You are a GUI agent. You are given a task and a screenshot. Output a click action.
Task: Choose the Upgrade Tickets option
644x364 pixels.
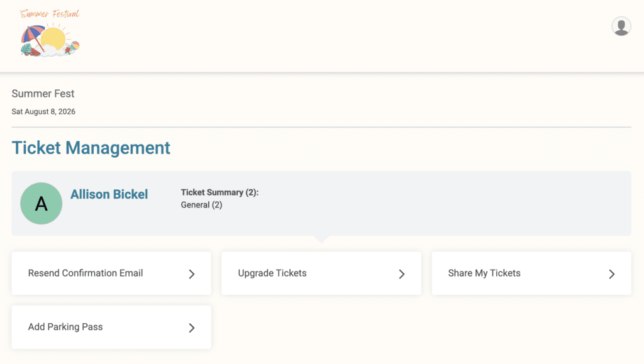coord(321,273)
